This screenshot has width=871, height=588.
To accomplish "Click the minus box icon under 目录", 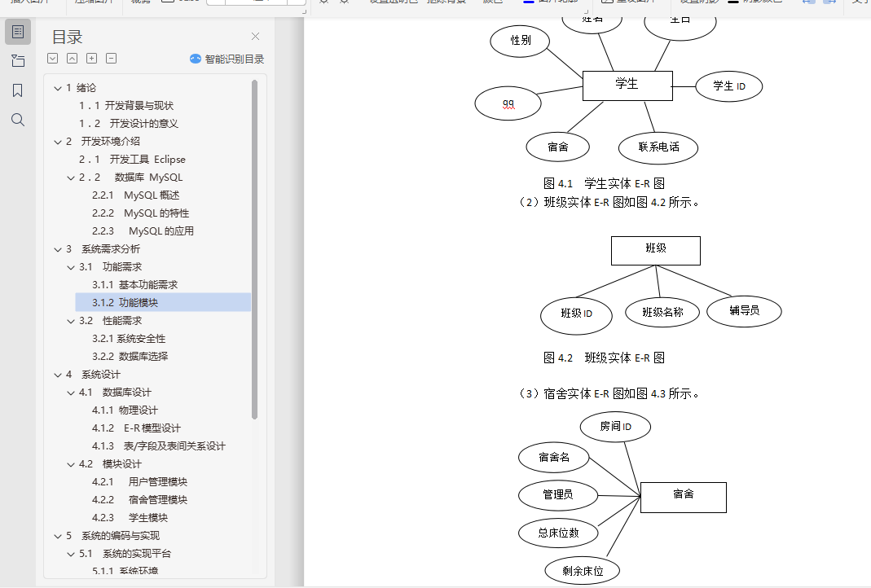I will point(111,59).
